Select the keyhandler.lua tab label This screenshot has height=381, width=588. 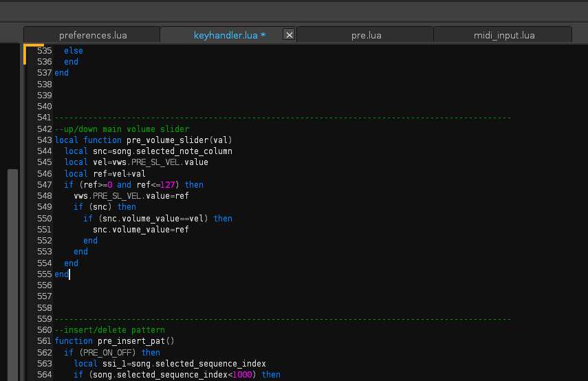(230, 35)
